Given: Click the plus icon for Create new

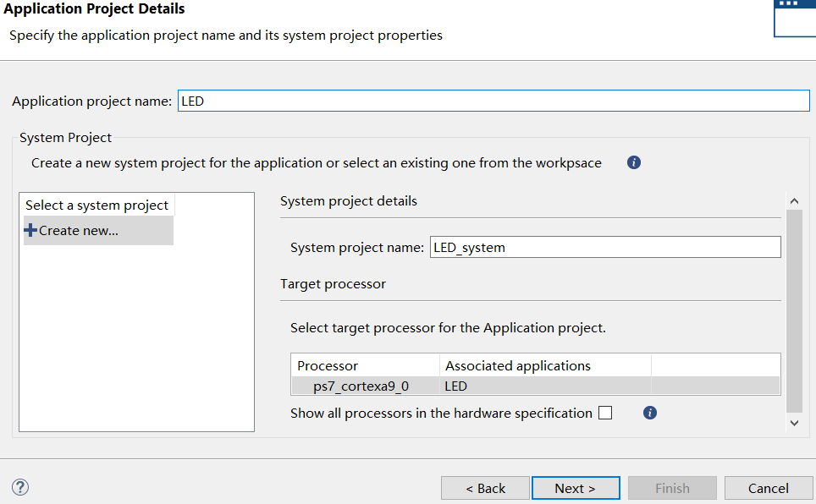Looking at the screenshot, I should coord(30,230).
